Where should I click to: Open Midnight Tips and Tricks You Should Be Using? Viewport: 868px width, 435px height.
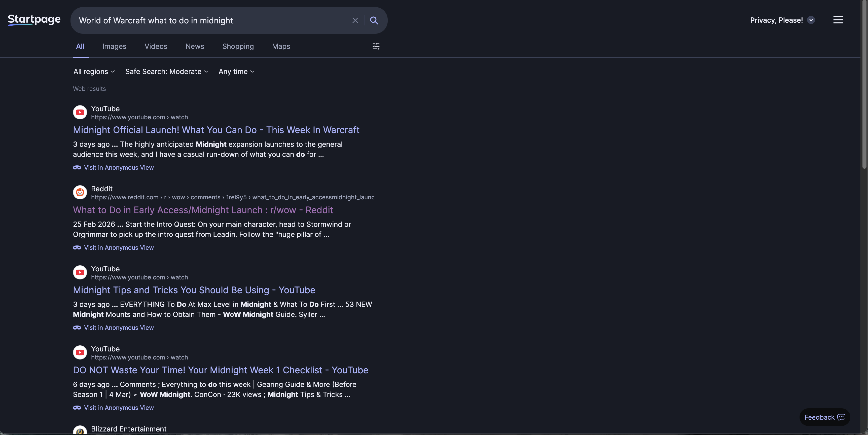pos(194,290)
